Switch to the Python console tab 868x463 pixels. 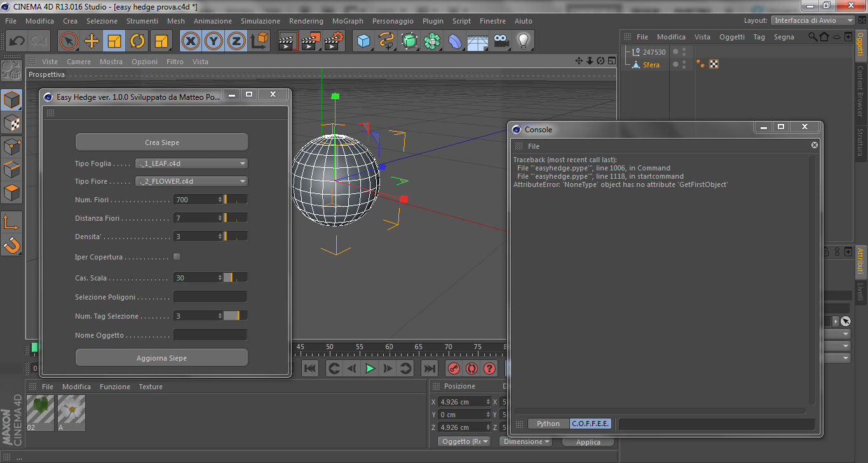point(548,424)
